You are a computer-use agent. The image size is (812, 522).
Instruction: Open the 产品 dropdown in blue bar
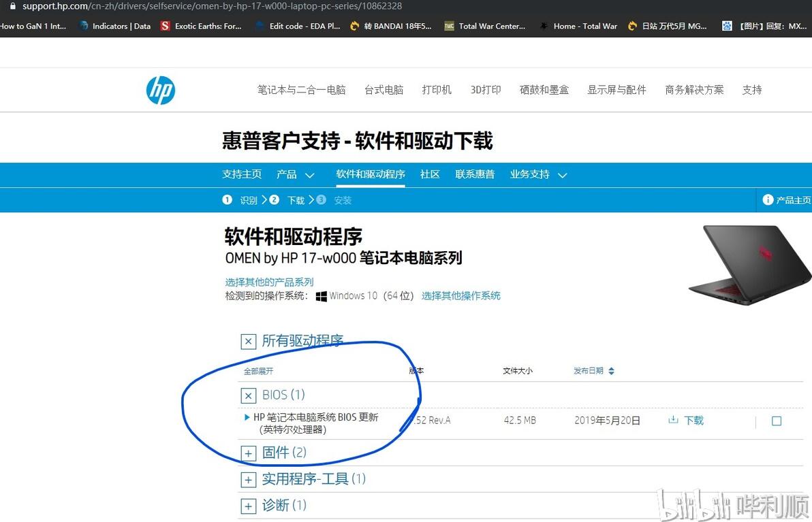coord(295,174)
